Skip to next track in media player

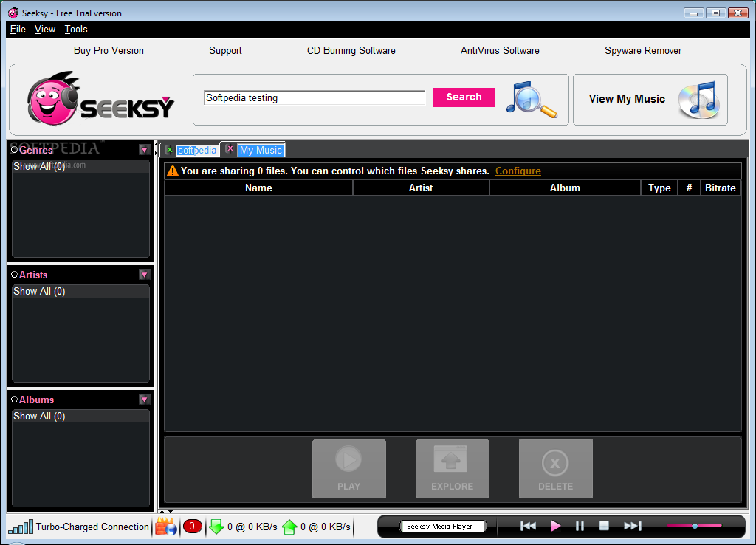click(632, 526)
